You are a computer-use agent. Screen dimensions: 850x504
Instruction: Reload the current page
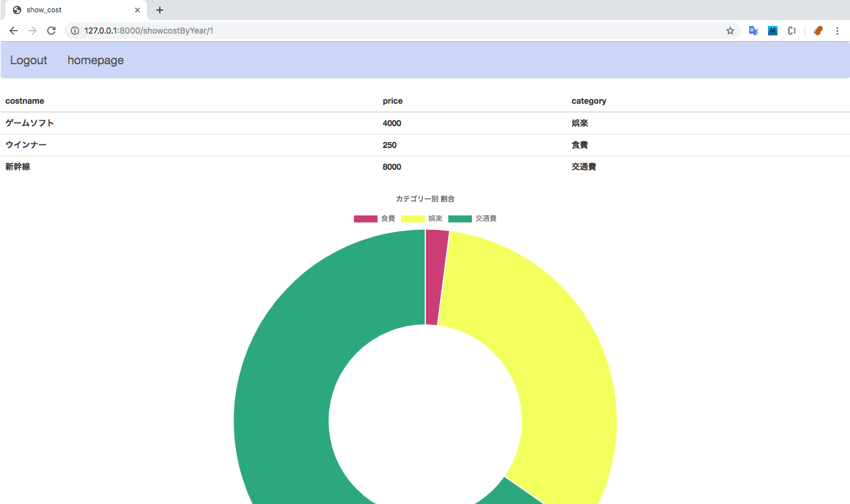[51, 31]
